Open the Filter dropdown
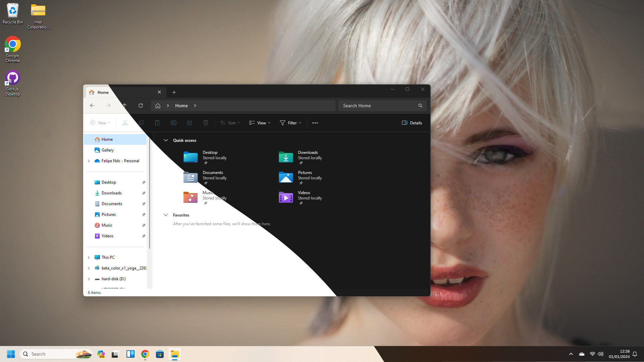644x362 pixels. click(290, 123)
